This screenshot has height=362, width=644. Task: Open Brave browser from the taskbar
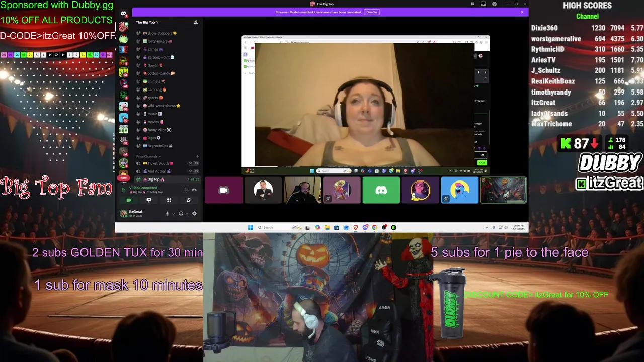click(356, 227)
